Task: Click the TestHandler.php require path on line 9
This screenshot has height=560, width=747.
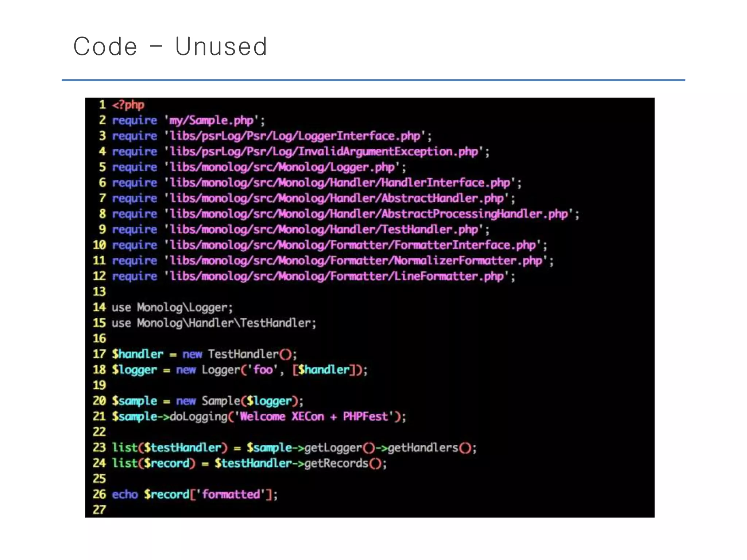Action: coord(324,230)
